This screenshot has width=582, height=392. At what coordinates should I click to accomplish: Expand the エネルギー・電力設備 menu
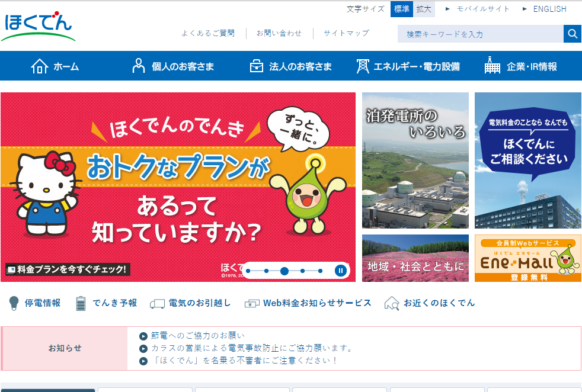pyautogui.click(x=408, y=66)
